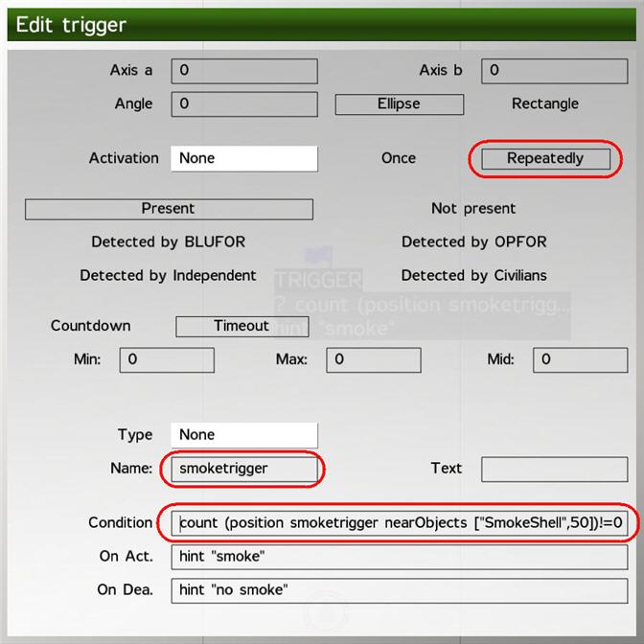The image size is (644, 644).
Task: Choose the Not present option
Action: (x=473, y=209)
